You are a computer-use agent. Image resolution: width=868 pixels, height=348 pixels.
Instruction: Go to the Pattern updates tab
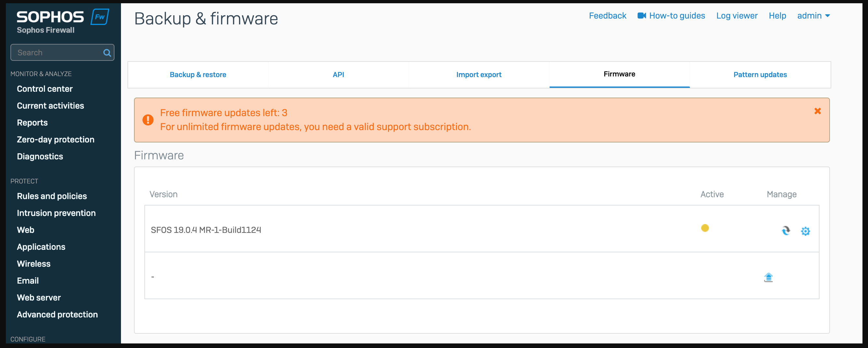760,75
